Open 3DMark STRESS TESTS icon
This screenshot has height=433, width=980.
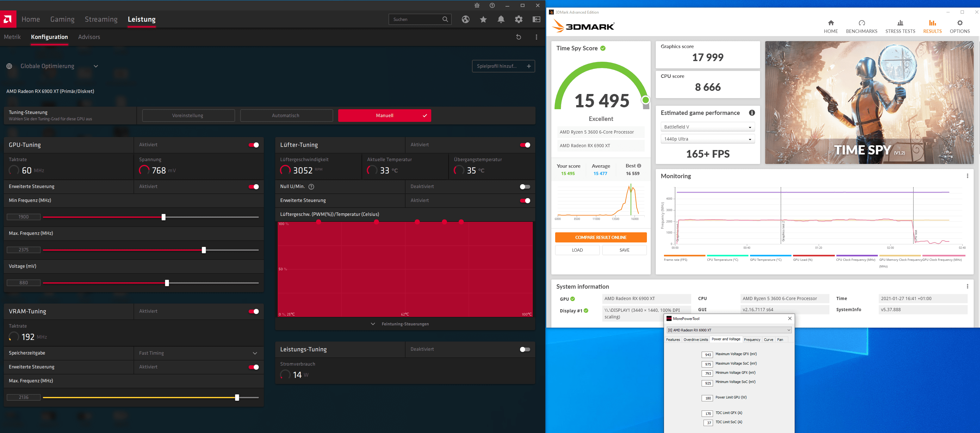[x=900, y=23]
